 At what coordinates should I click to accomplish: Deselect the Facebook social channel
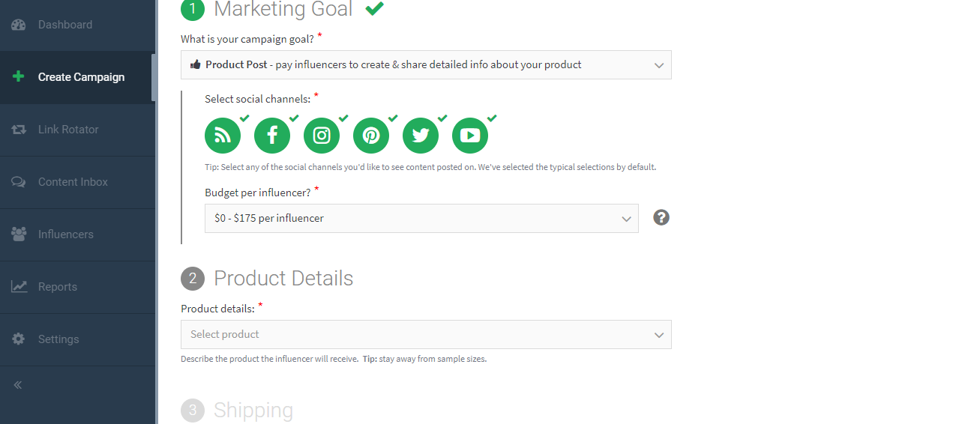coord(272,136)
